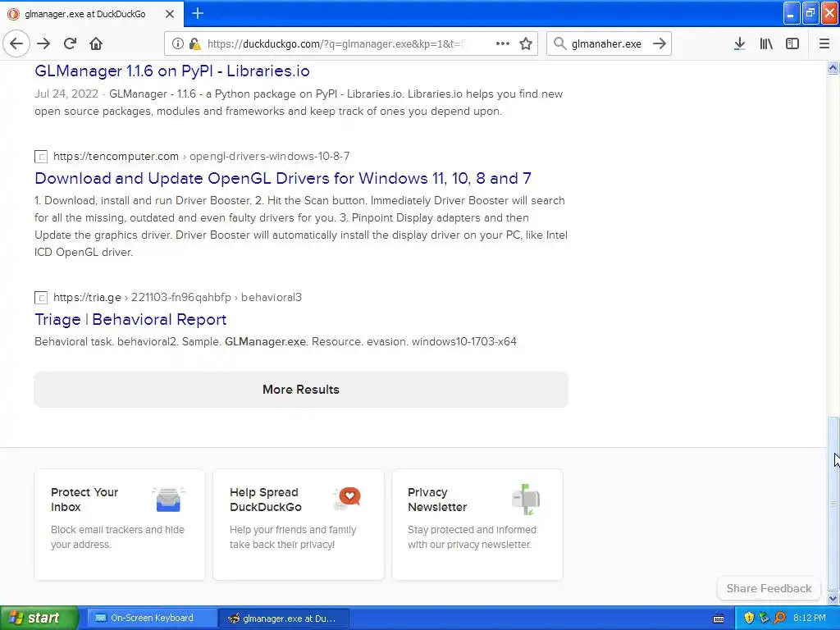
Task: Open a new tab with plus button
Action: tap(198, 13)
